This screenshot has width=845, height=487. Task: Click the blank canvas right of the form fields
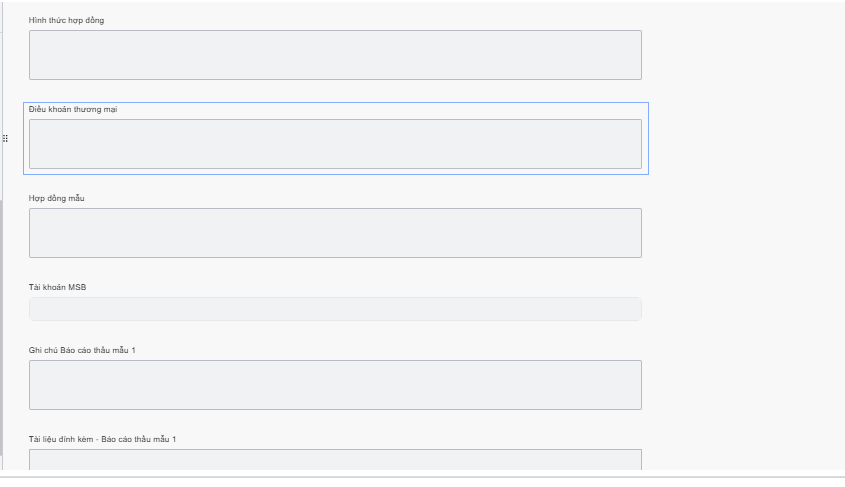click(745, 240)
